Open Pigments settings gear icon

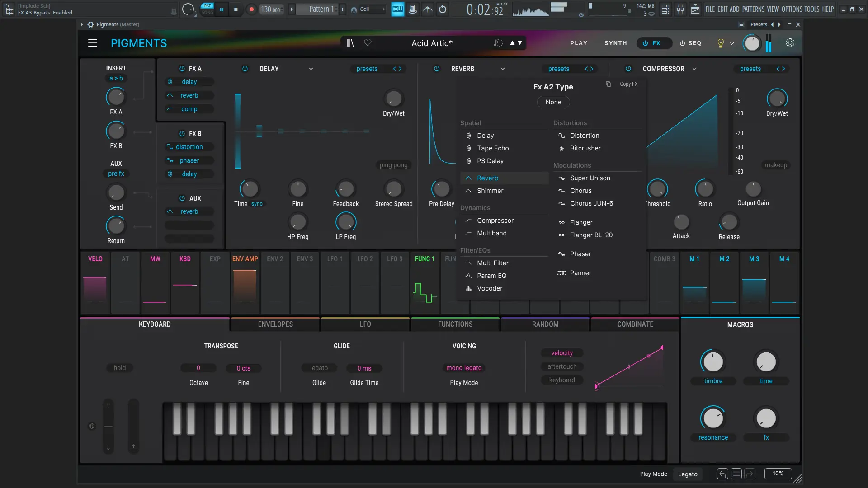[x=790, y=43]
